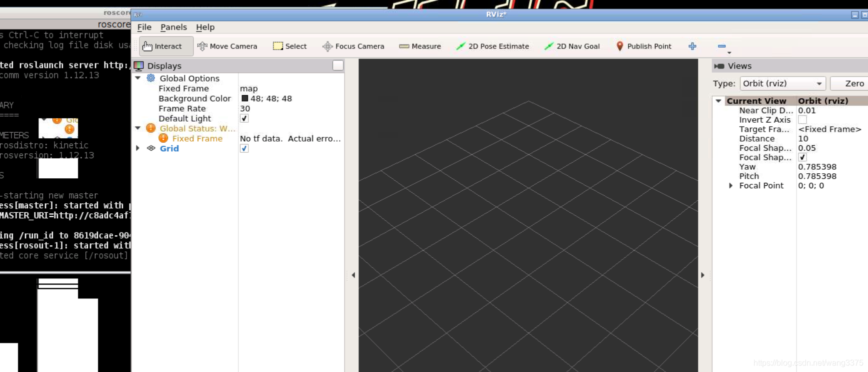Collapse the right Views panel arrow
The height and width of the screenshot is (372, 868).
[x=702, y=275]
